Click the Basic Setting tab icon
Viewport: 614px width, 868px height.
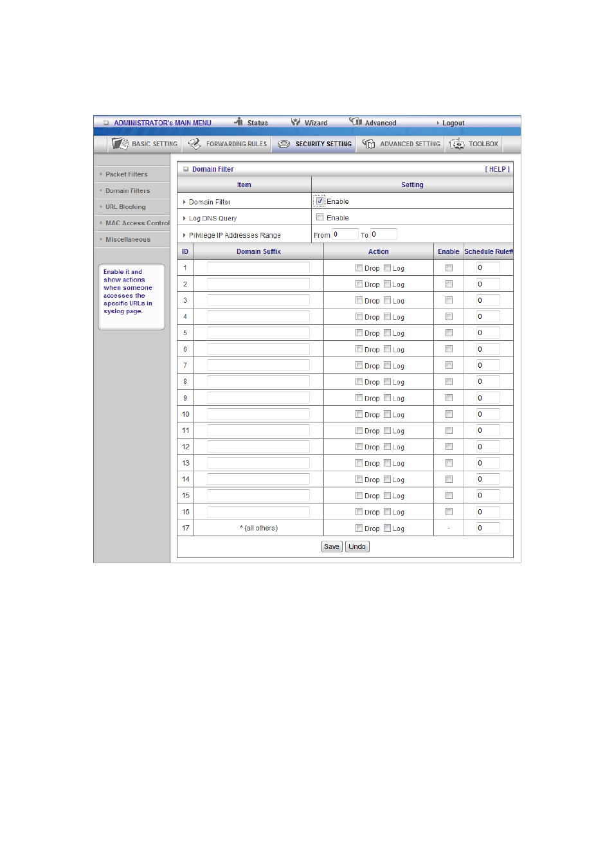click(120, 143)
